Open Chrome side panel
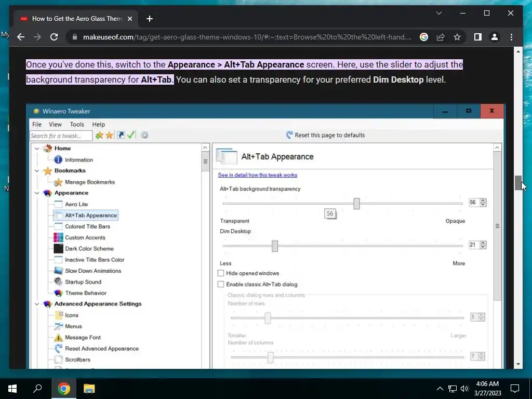This screenshot has height=399, width=532. [x=478, y=37]
